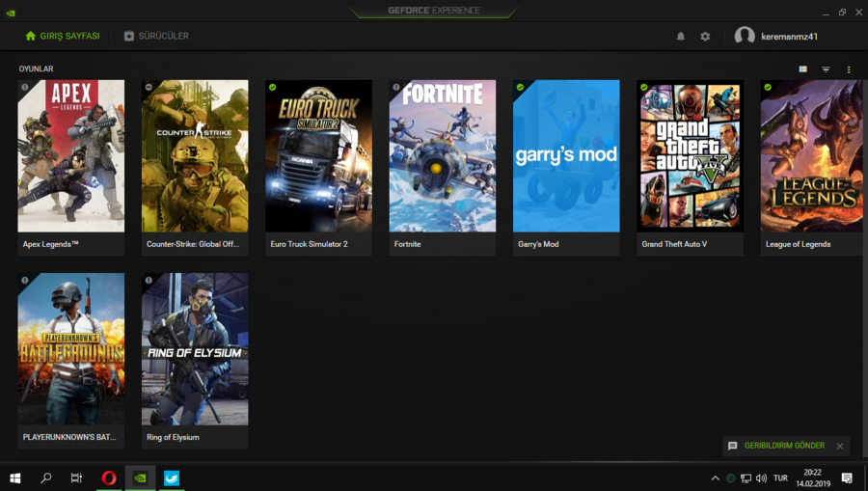Open the Apex Legends cover art

point(70,156)
